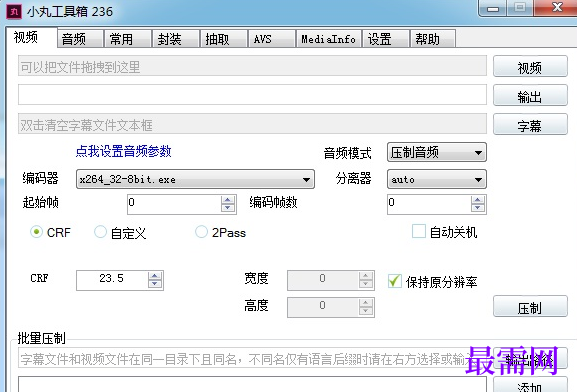Increase the CRF value with up arrow
The width and height of the screenshot is (577, 392).
pyautogui.click(x=155, y=276)
